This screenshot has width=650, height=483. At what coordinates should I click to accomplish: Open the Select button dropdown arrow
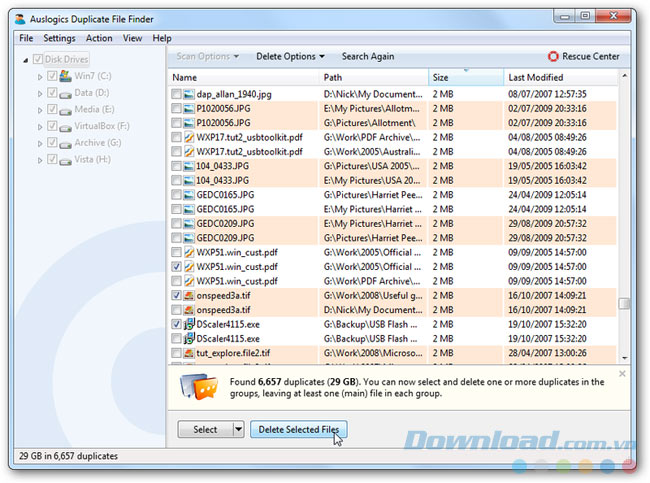[238, 429]
